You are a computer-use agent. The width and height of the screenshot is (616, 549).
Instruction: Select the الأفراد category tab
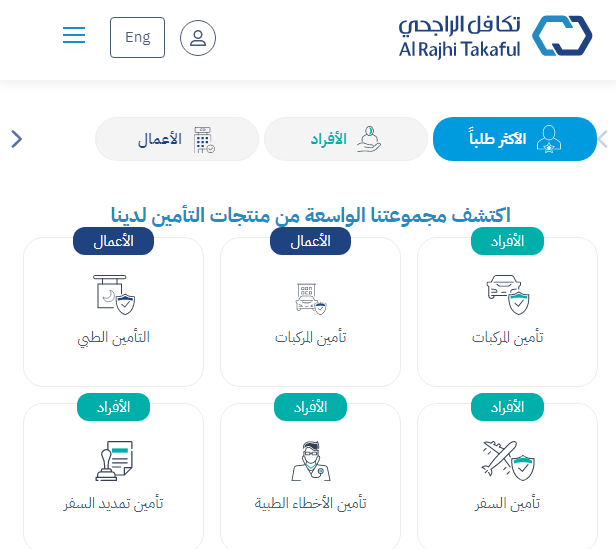tap(346, 139)
